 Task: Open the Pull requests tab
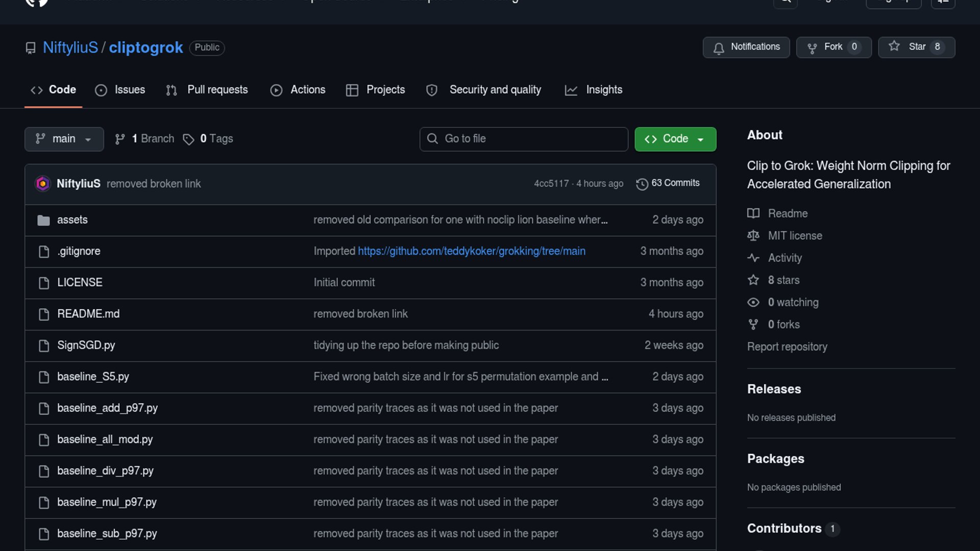click(x=207, y=90)
